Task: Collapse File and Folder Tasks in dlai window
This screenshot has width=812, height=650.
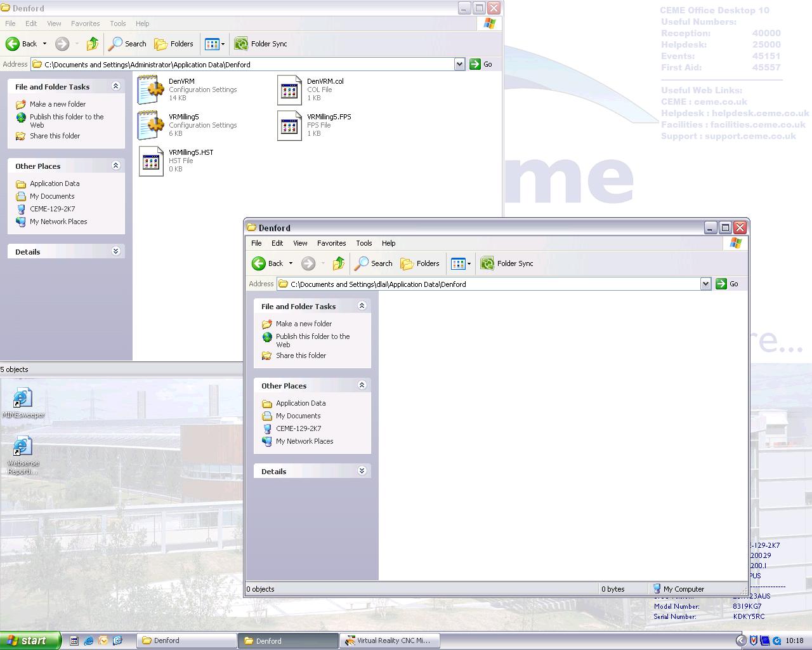Action: 362,306
